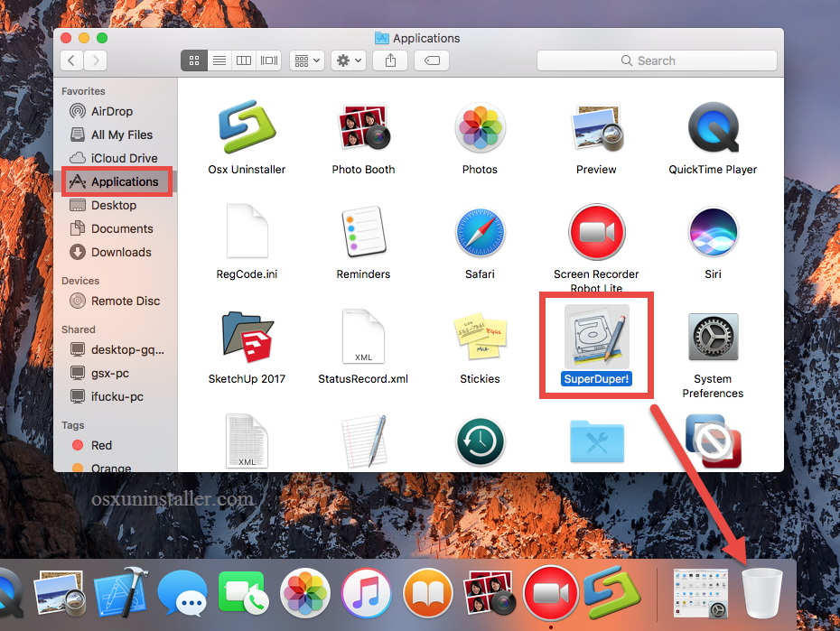Open the Trash in the Dock
Image resolution: width=840 pixels, height=631 pixels.
point(761,593)
